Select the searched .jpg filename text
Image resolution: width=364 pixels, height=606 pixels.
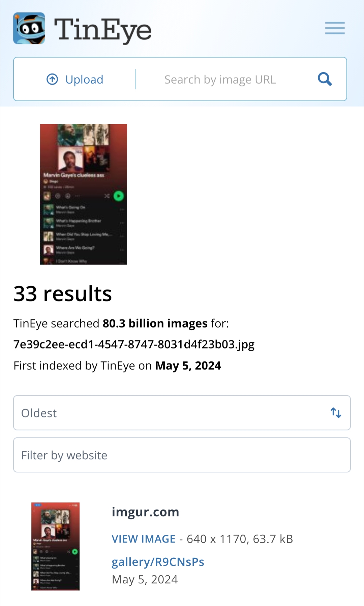[x=134, y=345]
